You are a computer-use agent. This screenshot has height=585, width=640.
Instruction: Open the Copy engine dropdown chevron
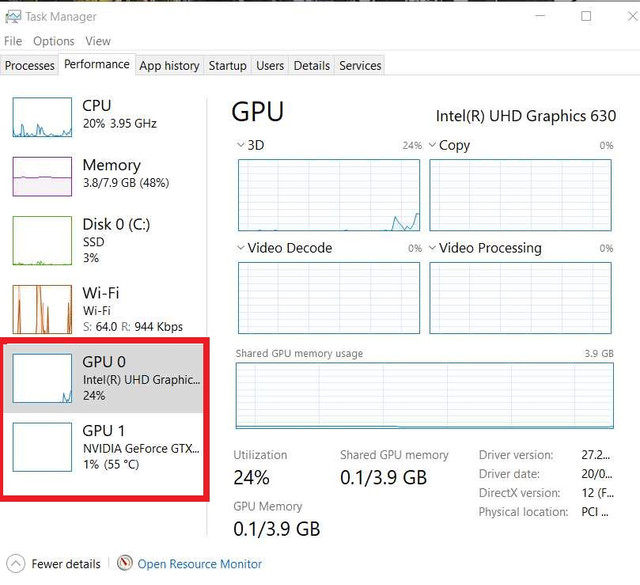click(x=433, y=145)
